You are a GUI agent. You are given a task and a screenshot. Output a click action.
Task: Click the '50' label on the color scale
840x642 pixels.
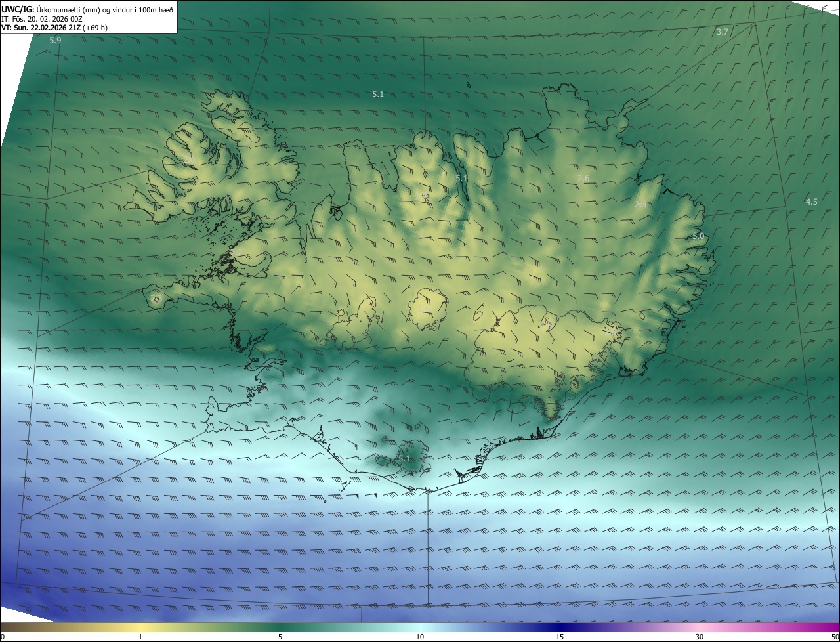pyautogui.click(x=835, y=637)
